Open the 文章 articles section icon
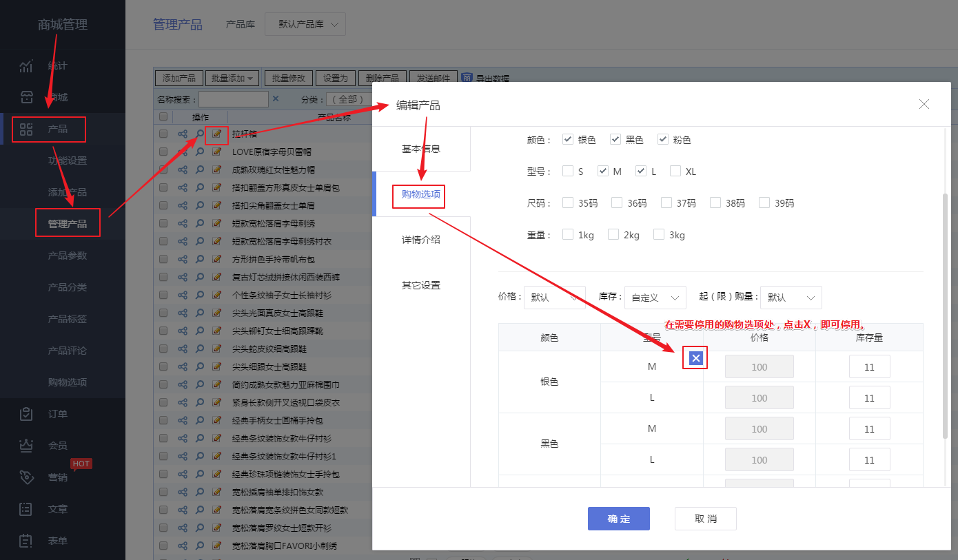 point(26,509)
